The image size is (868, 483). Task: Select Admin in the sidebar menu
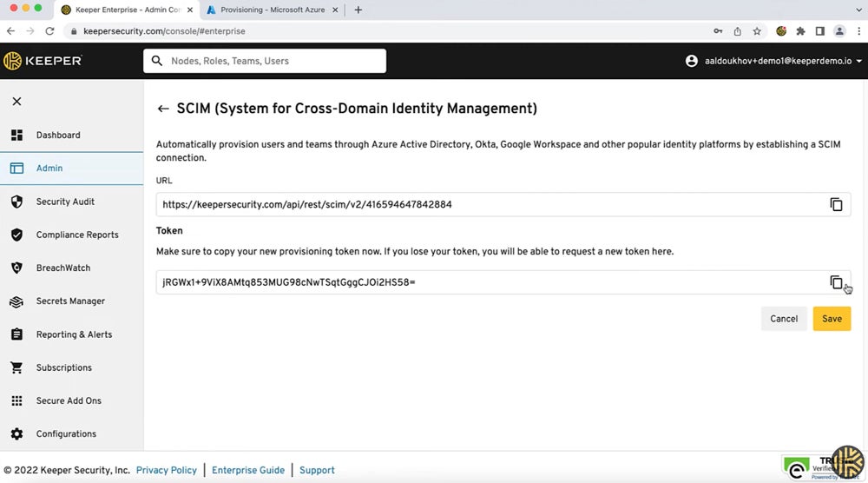point(49,169)
